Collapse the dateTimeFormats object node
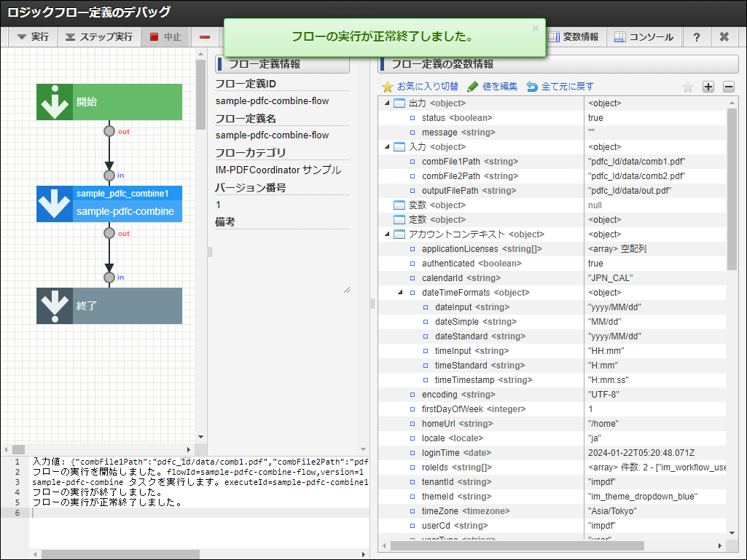Viewport: 747px width, 560px height. (x=400, y=293)
